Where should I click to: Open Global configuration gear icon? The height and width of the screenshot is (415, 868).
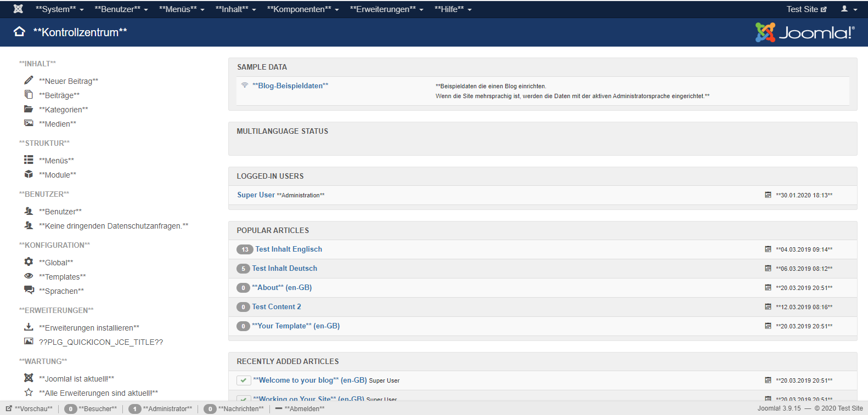click(x=29, y=262)
